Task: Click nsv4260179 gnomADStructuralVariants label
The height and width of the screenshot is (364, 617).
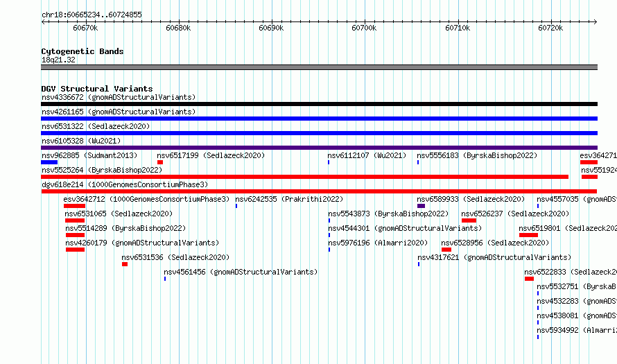Action: pos(142,243)
